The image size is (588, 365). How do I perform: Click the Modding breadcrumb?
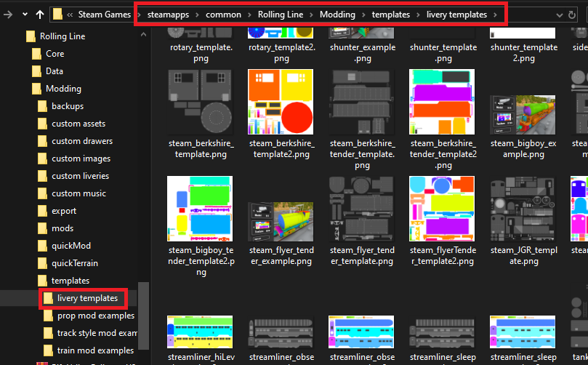[337, 15]
